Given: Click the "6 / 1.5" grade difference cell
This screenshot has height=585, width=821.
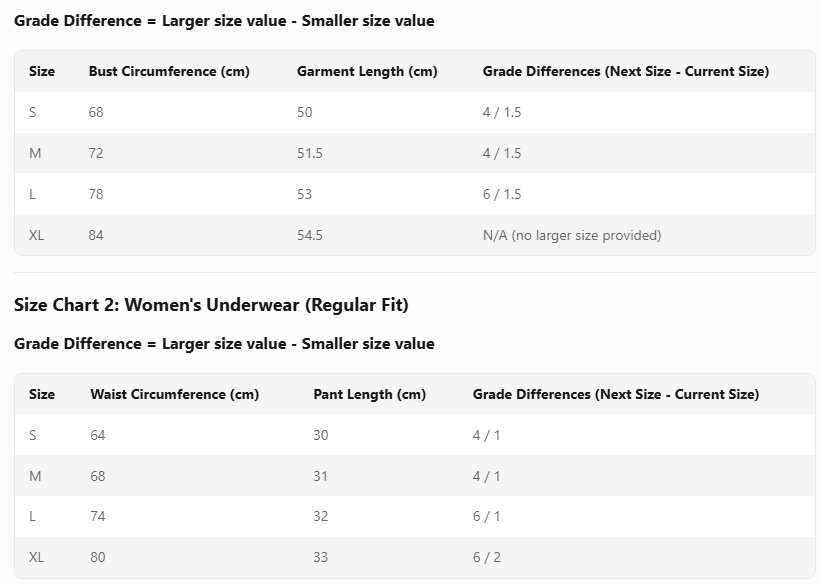Looking at the screenshot, I should click(501, 195).
